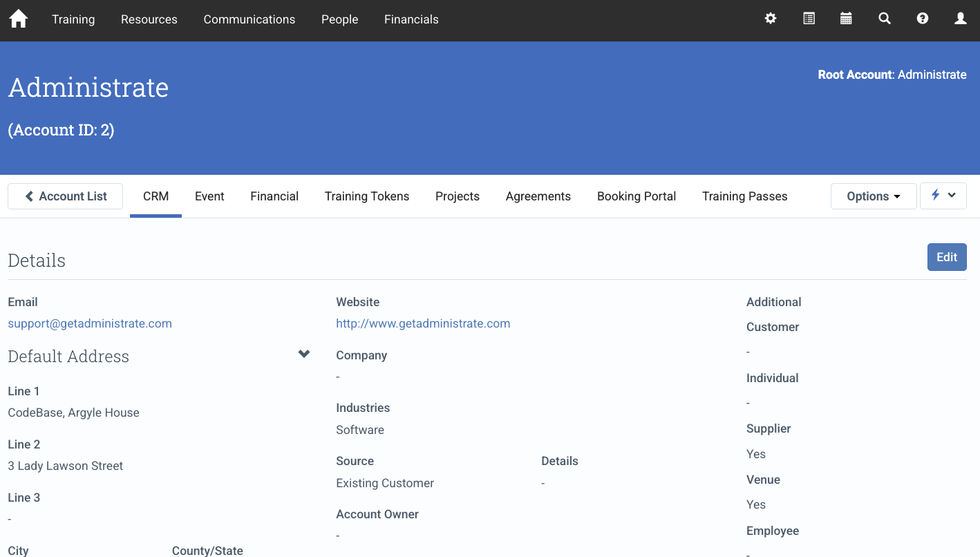The height and width of the screenshot is (557, 980).
Task: Go back to Account List
Action: pyautogui.click(x=66, y=196)
